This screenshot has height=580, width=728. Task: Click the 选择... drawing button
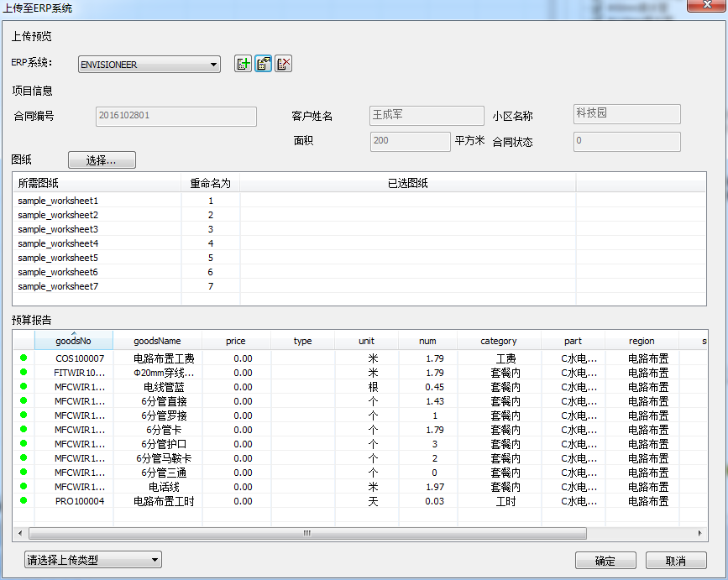[x=102, y=160]
